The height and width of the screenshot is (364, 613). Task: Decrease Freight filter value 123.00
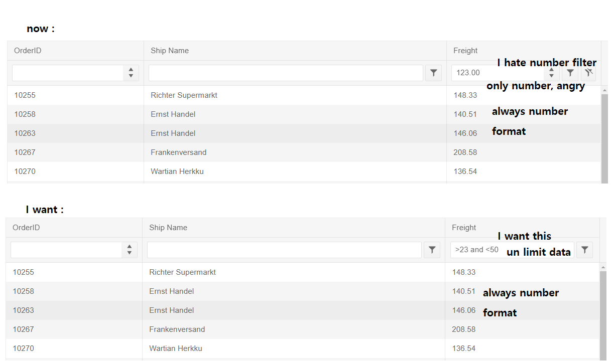[x=551, y=76]
